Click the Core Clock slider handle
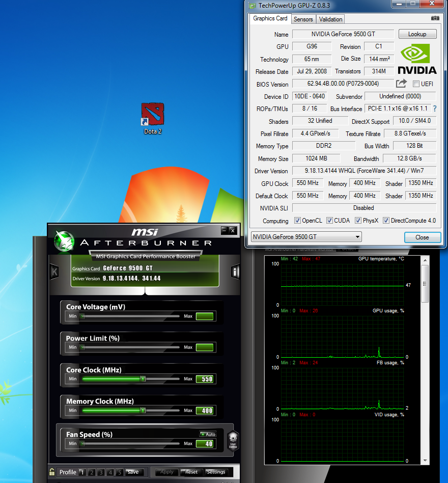Screen dimensions: 448x483 coord(143,379)
